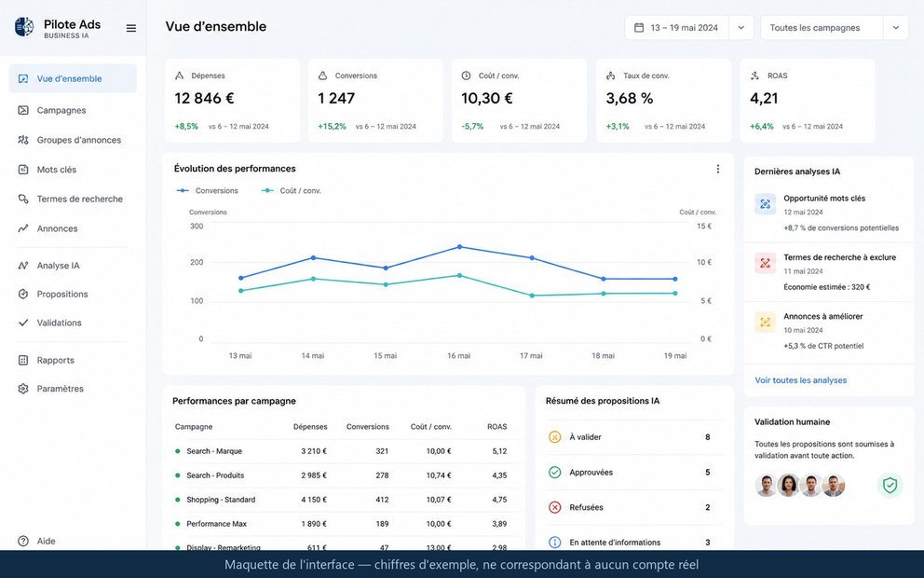Click the Propositions icon in sidebar

[x=23, y=294]
